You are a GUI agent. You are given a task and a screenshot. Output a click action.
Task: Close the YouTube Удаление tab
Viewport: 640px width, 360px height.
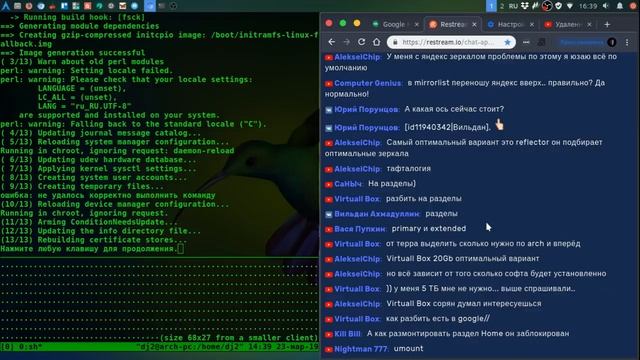(x=589, y=24)
